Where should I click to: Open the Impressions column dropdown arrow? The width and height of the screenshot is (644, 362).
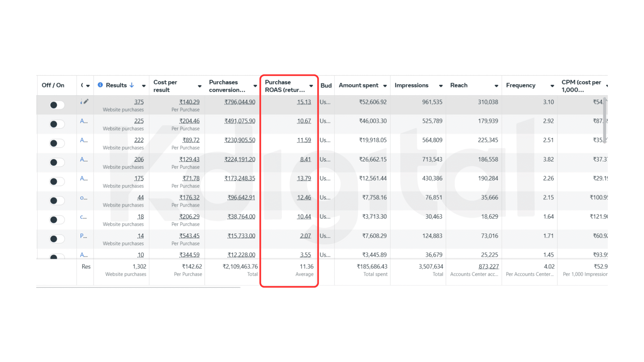(441, 86)
